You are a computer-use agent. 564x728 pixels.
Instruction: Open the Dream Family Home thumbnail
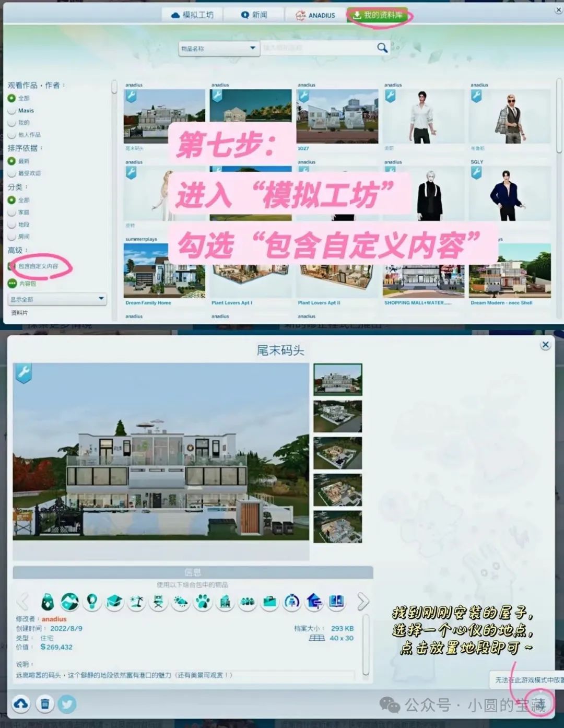click(164, 271)
